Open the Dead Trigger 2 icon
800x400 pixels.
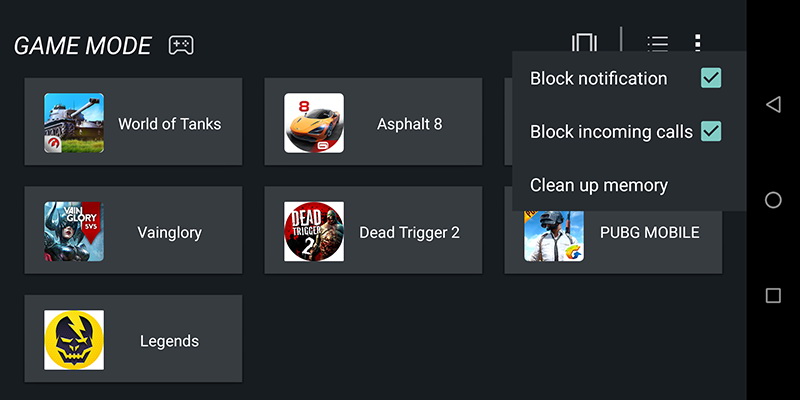[314, 232]
